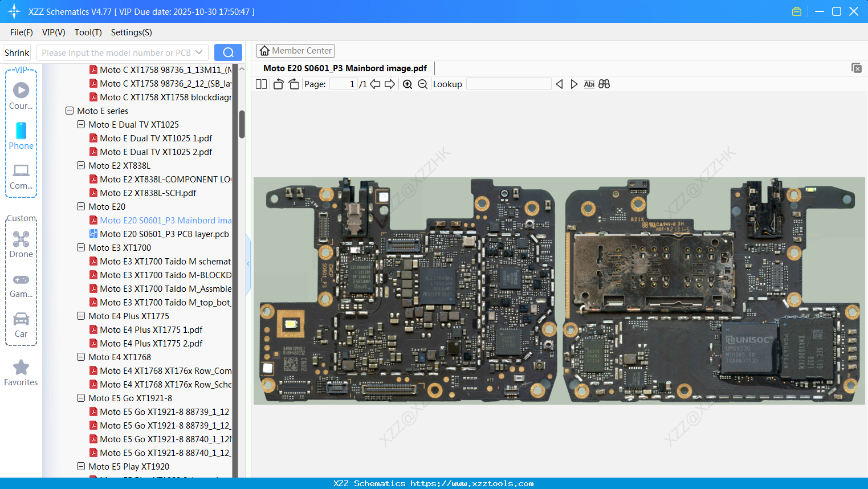Collapse the side panel with splitter handle
This screenshot has height=489, width=868.
(248, 263)
